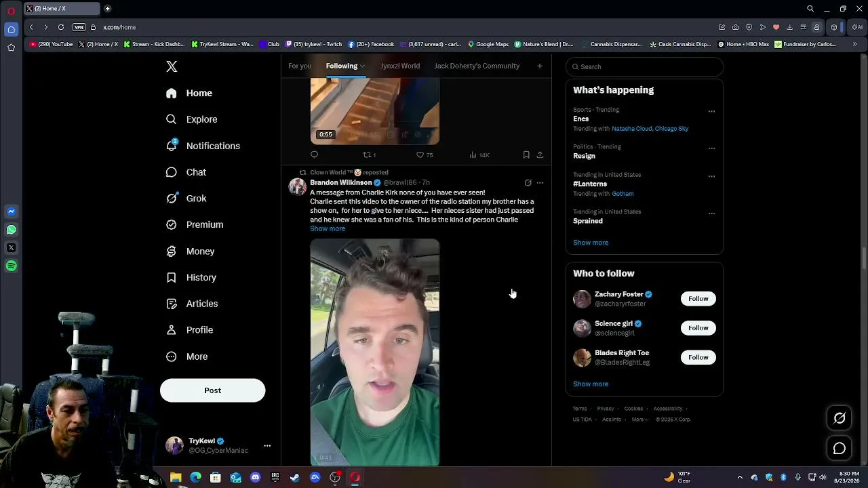This screenshot has height=488, width=868.
Task: Share the 0:55 video post
Action: pyautogui.click(x=540, y=155)
